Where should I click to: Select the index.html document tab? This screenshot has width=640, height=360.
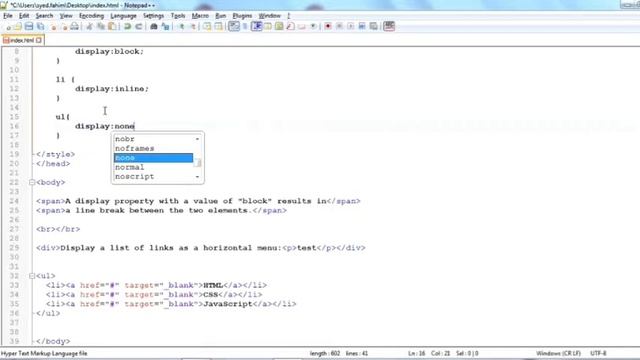22,40
